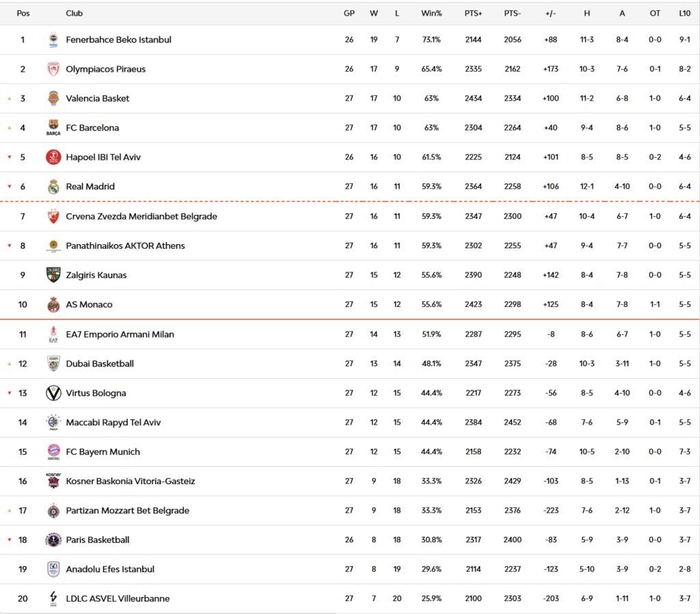This screenshot has height=614, width=700.
Task: Click the L10 column header
Action: [x=684, y=13]
